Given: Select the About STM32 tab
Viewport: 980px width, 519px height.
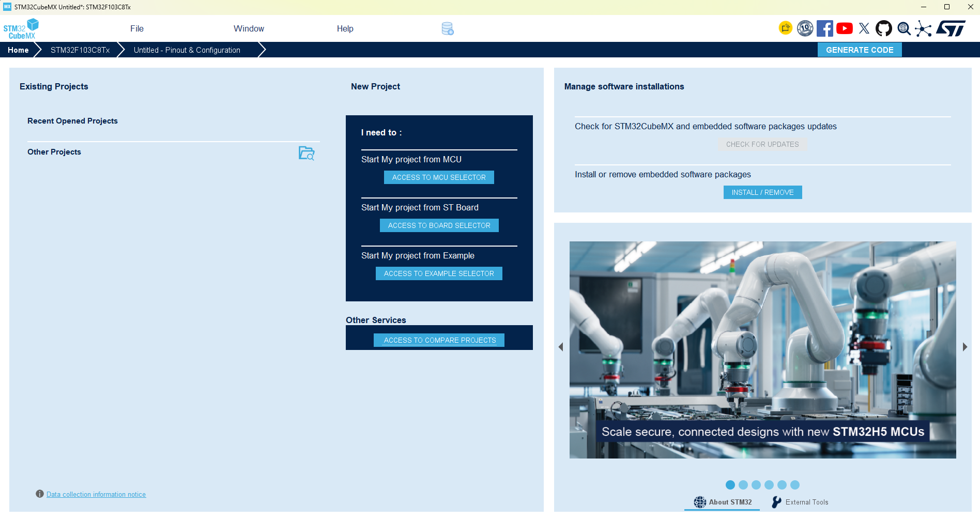Looking at the screenshot, I should click(722, 502).
